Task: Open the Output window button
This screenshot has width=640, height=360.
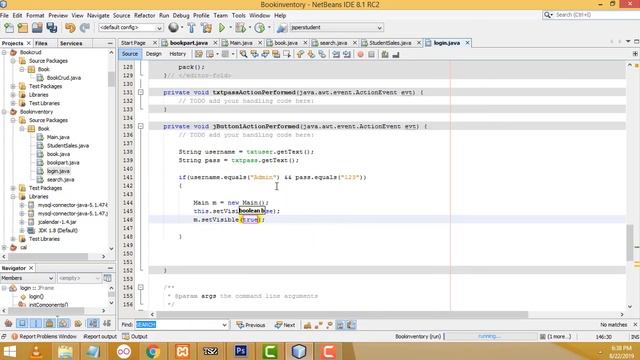Action: [x=135, y=336]
